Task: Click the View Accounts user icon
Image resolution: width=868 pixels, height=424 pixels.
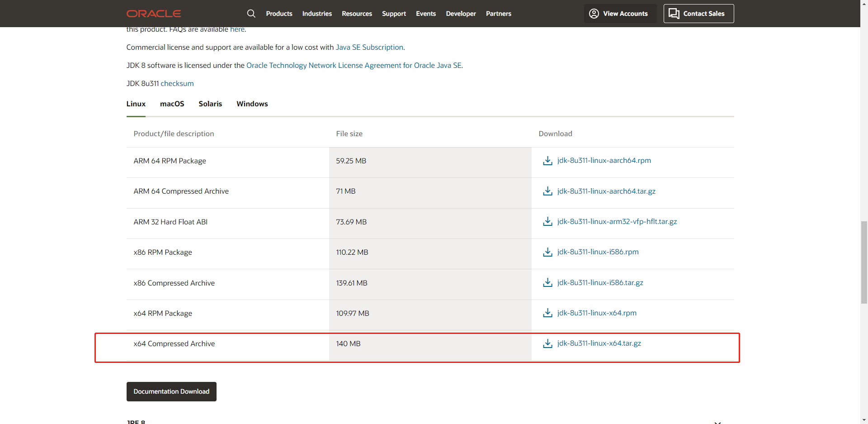Action: 594,14
